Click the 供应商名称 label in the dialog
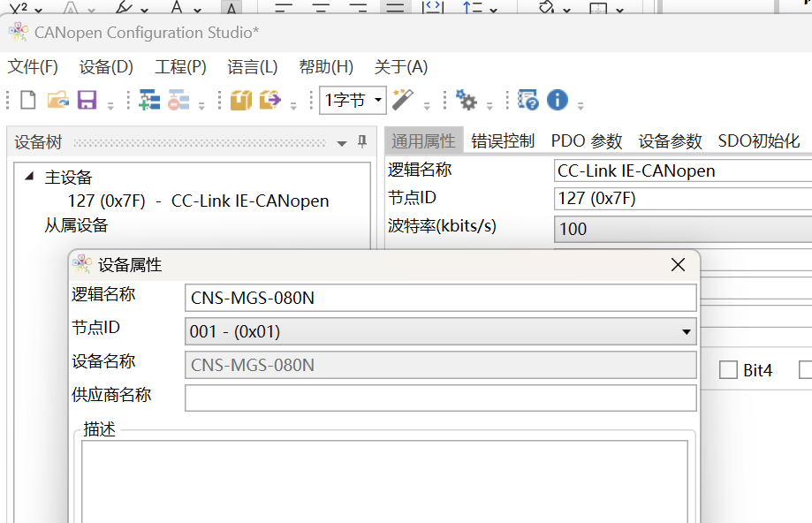This screenshot has height=523, width=812. pyautogui.click(x=111, y=395)
